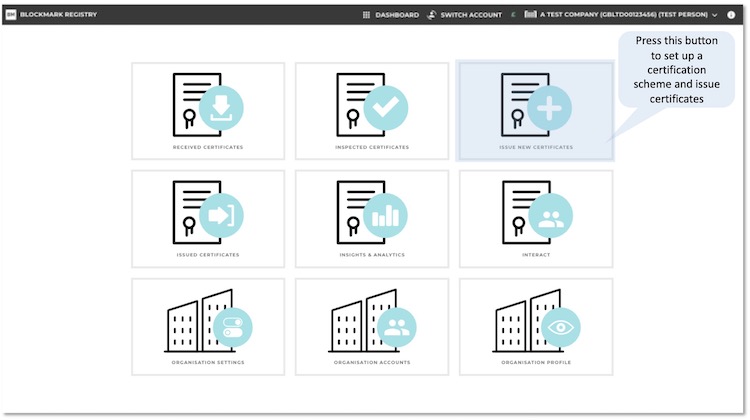
Task: Click the A Test Company account name
Action: [622, 15]
